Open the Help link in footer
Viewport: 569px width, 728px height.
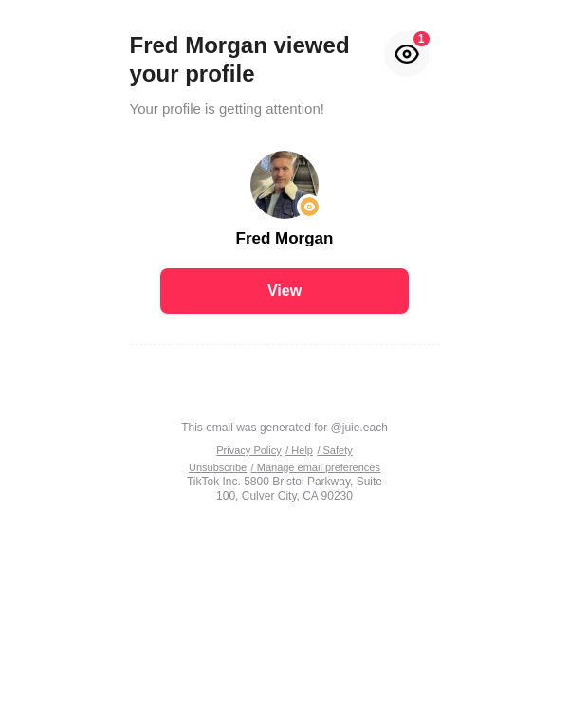tap(300, 450)
